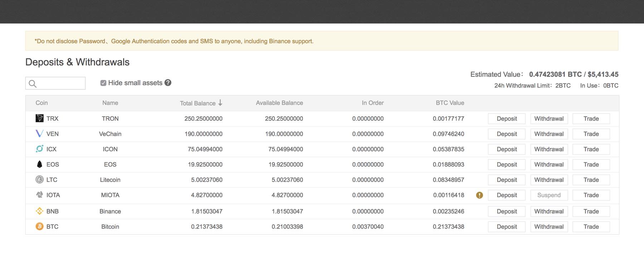The width and height of the screenshot is (644, 270).
Task: Click the Name column header
Action: pos(110,103)
